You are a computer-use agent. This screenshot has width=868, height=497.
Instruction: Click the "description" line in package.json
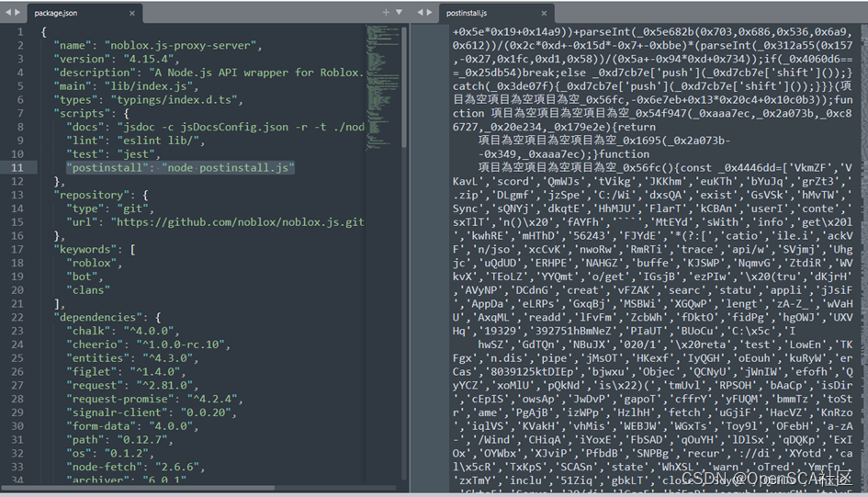coord(209,73)
